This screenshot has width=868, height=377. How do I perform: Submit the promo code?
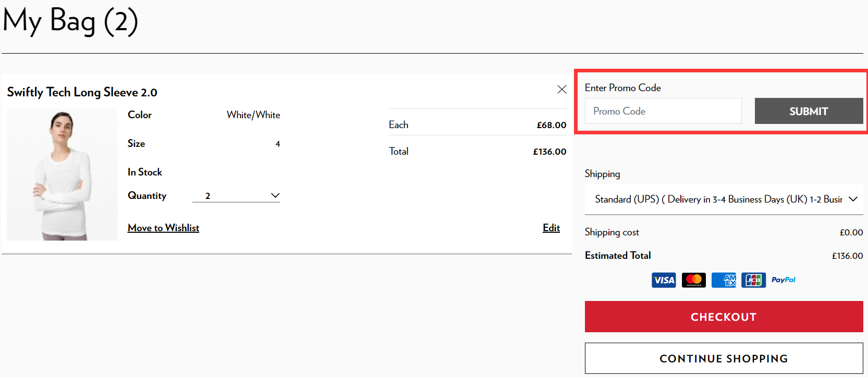pyautogui.click(x=809, y=111)
